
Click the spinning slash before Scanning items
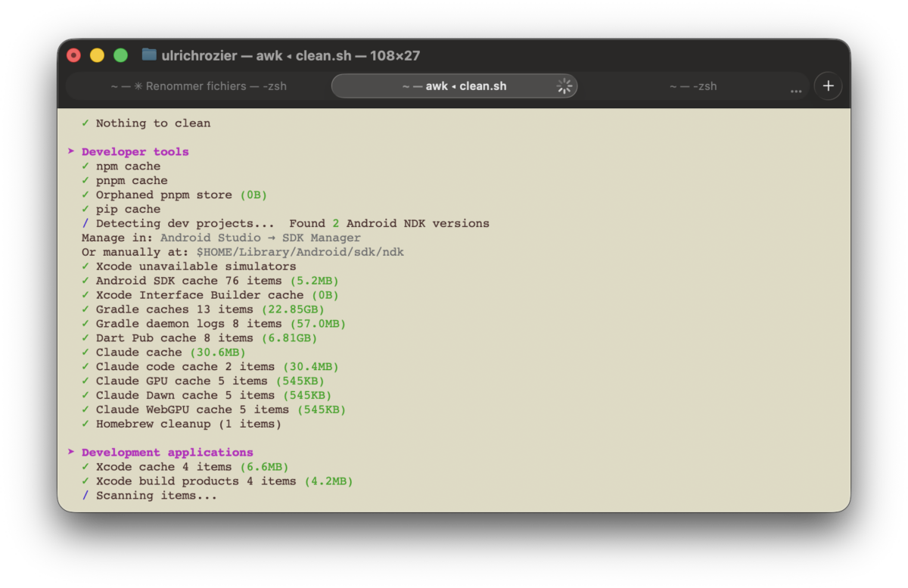86,495
